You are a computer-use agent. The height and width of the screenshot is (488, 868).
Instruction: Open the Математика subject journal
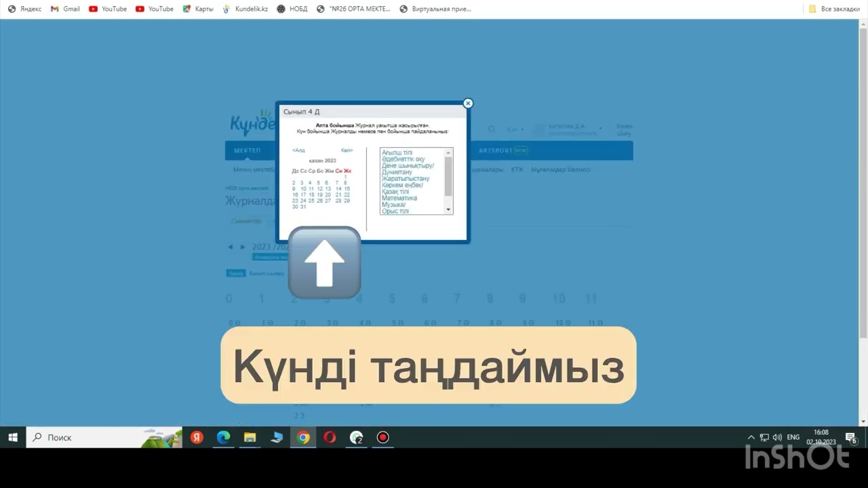click(399, 199)
